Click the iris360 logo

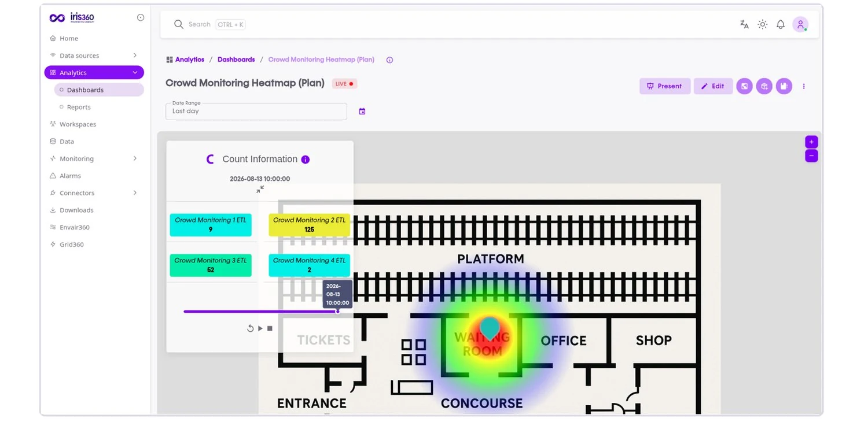pyautogui.click(x=72, y=18)
